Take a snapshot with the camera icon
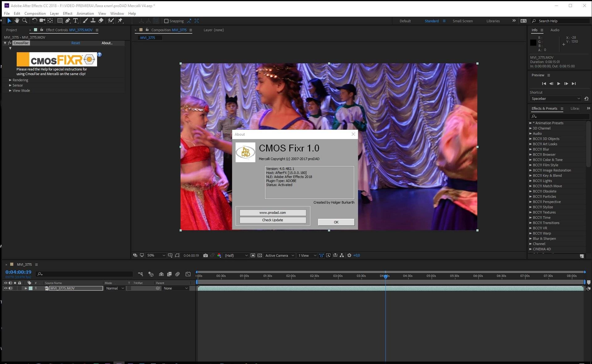Screen dimensions: 592x364 (206, 256)
